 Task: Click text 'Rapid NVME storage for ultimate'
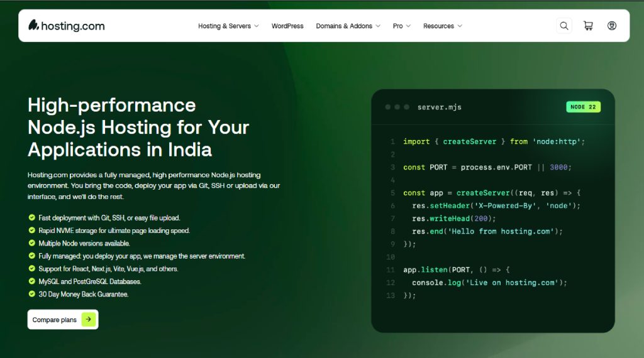tap(114, 231)
